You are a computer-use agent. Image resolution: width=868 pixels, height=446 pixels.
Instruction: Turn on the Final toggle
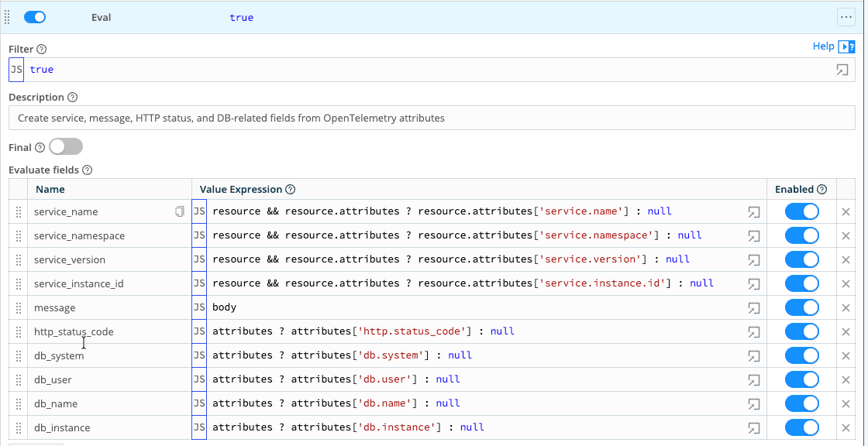[65, 147]
